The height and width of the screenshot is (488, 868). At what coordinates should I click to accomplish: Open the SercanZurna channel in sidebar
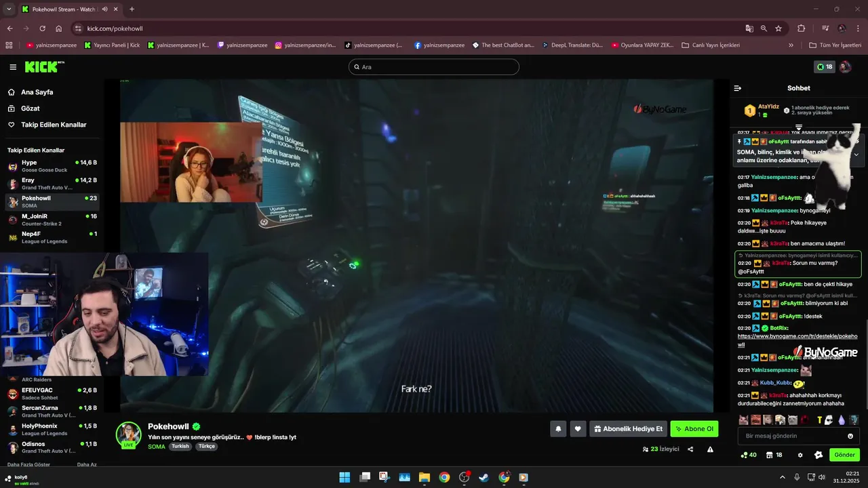52,411
